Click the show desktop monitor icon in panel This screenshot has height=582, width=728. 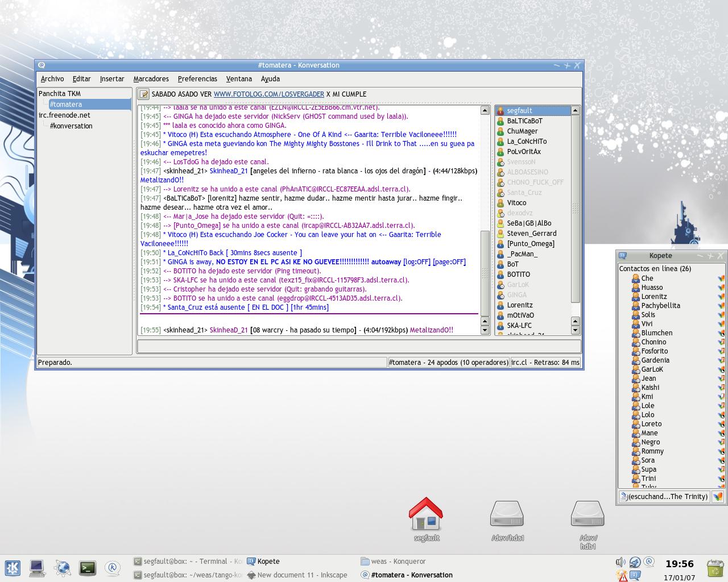coord(38,568)
